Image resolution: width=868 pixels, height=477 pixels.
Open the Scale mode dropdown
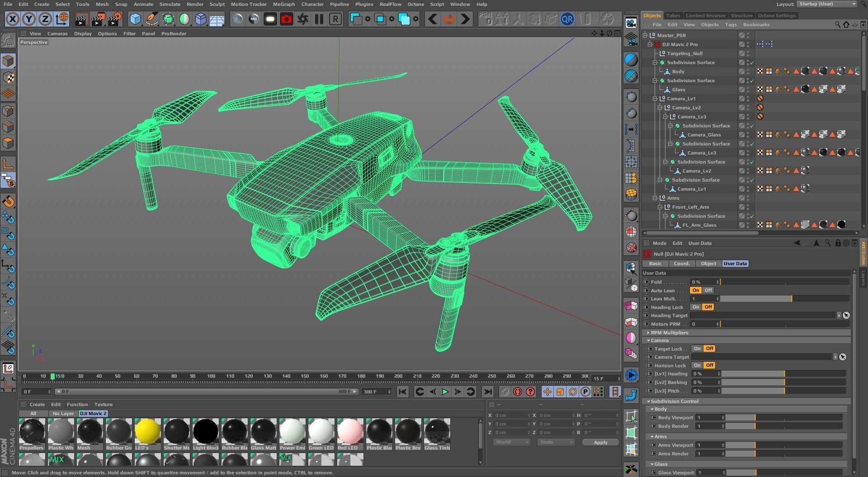click(556, 442)
